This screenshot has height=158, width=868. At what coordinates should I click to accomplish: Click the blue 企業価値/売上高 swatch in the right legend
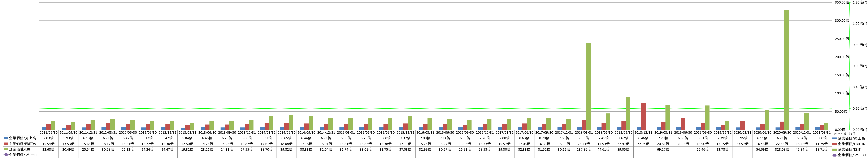pyautogui.click(x=835, y=138)
